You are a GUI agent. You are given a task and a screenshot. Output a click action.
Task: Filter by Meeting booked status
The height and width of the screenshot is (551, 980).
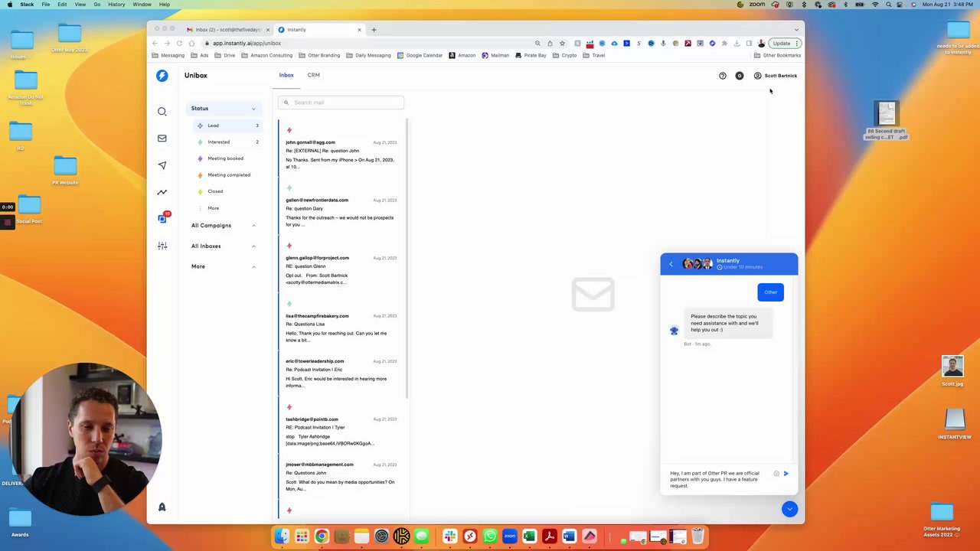[225, 158]
